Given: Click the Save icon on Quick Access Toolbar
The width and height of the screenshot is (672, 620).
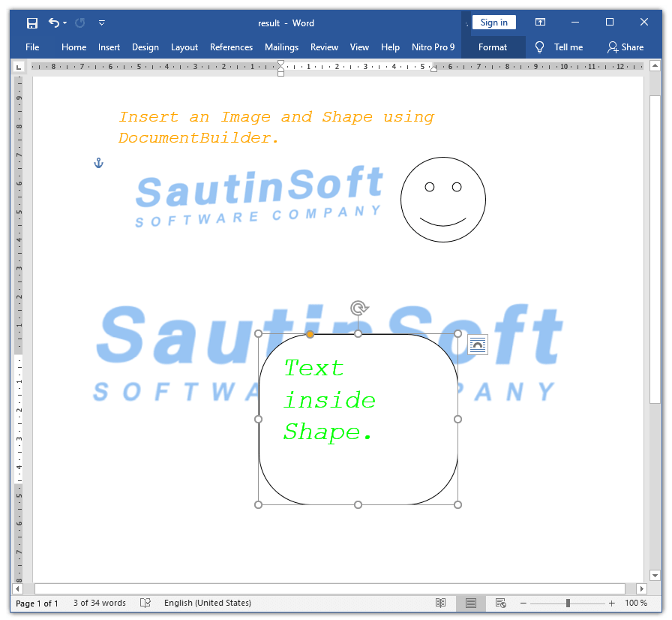Looking at the screenshot, I should (32, 23).
